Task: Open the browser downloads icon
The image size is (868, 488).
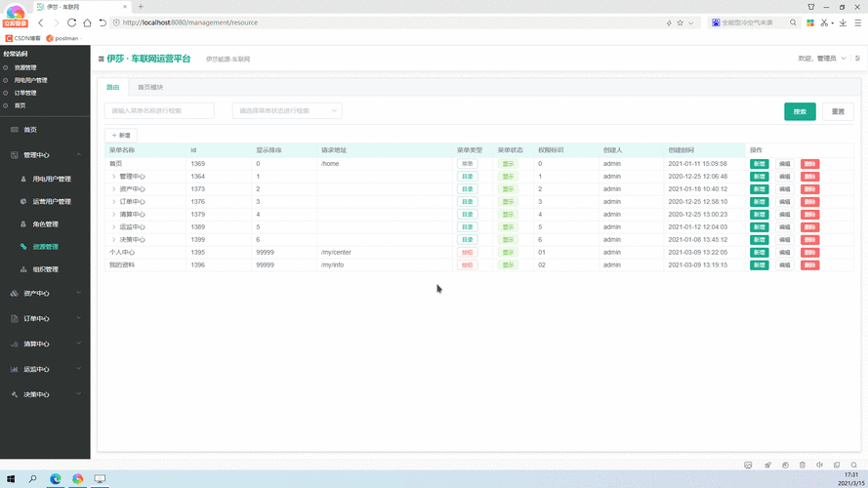Action: (x=843, y=22)
